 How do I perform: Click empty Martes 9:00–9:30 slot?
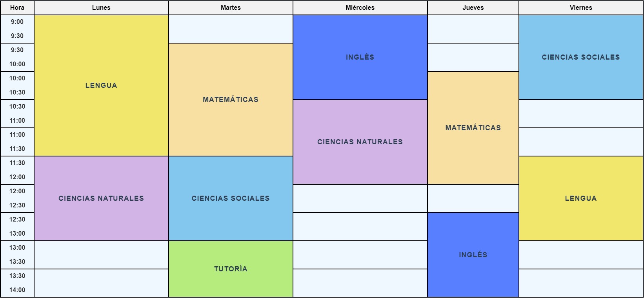click(x=231, y=29)
